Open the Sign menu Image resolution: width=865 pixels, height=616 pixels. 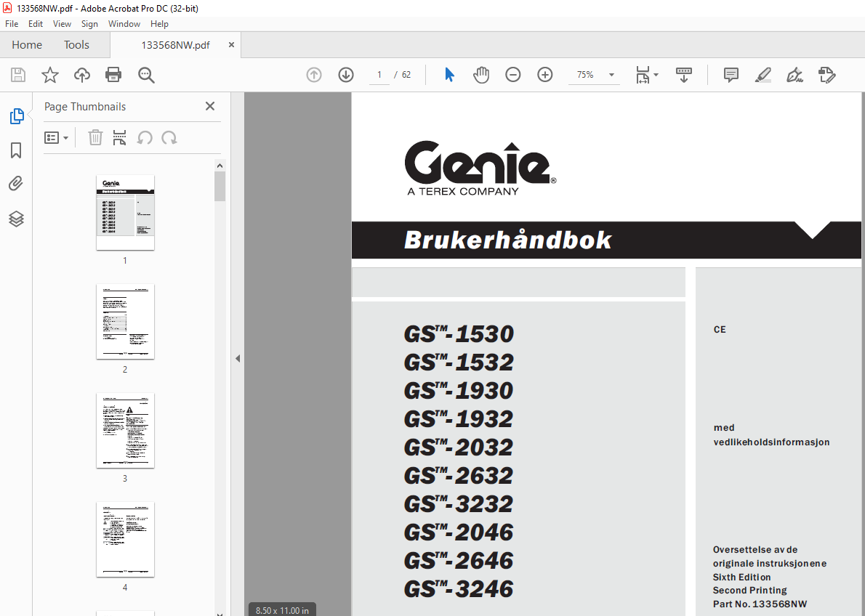click(89, 24)
